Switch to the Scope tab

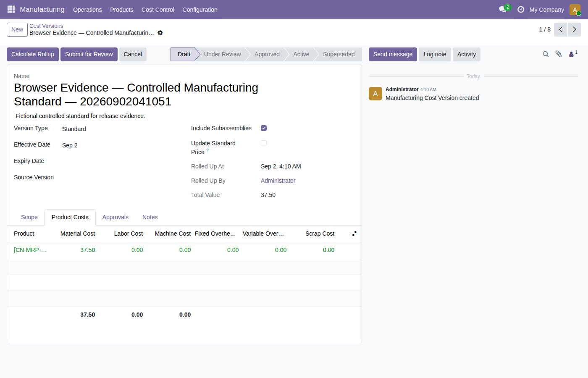[x=29, y=217]
